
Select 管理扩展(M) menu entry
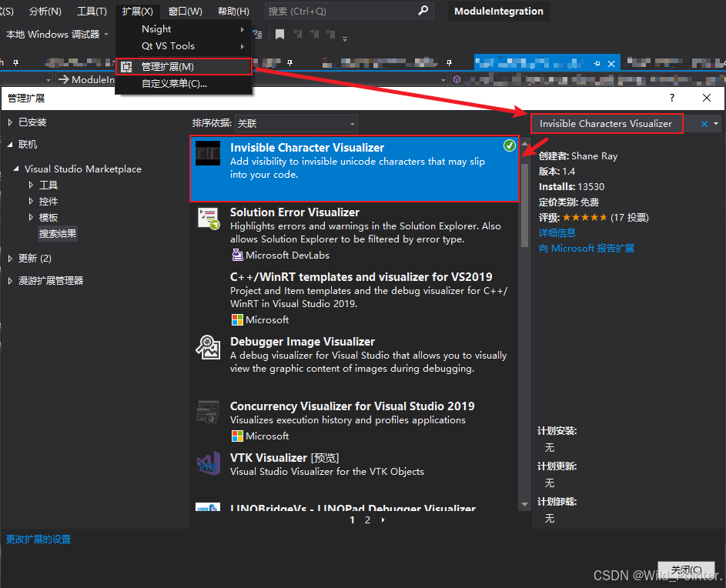(183, 67)
